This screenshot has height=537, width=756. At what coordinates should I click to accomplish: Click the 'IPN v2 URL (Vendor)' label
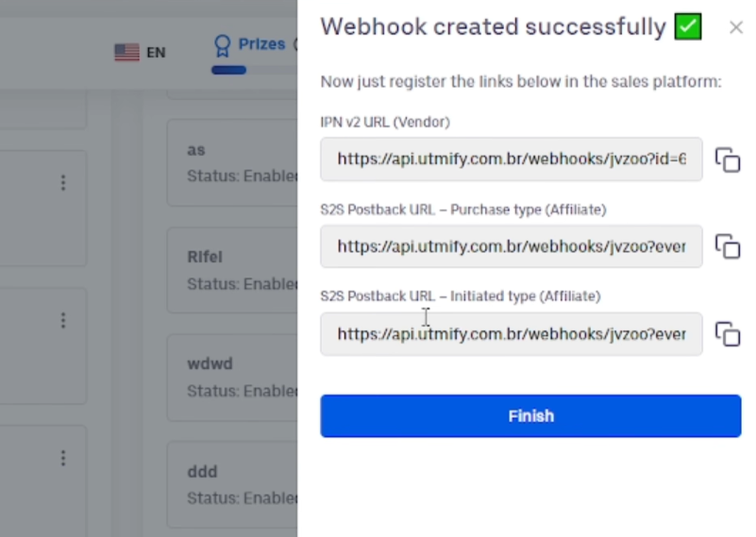click(x=385, y=123)
